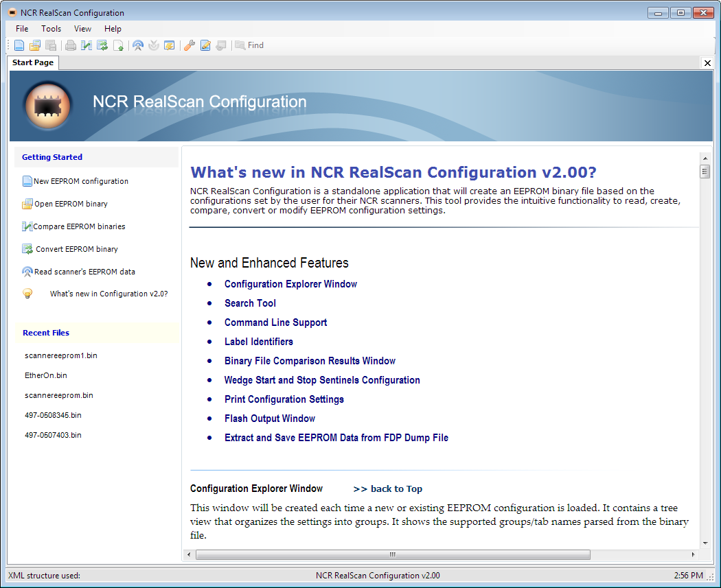Click the Convert binary toolbar icon
The height and width of the screenshot is (588, 721).
102,45
